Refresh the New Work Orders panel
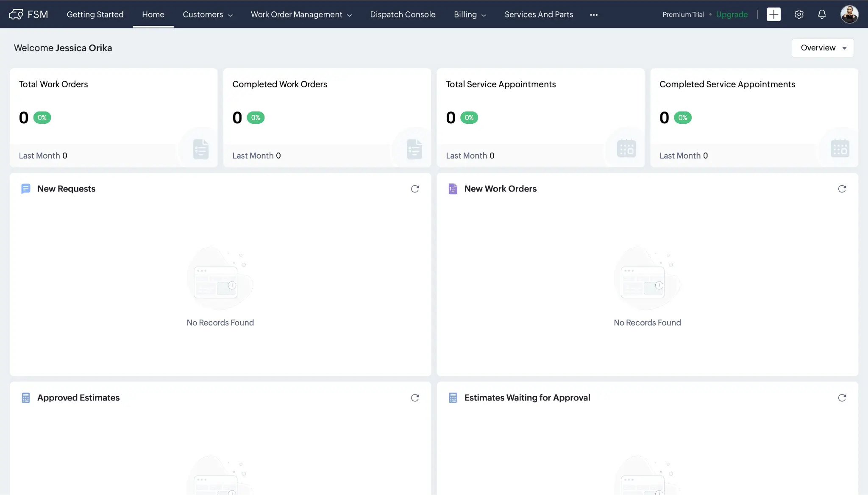This screenshot has height=495, width=868. (842, 189)
